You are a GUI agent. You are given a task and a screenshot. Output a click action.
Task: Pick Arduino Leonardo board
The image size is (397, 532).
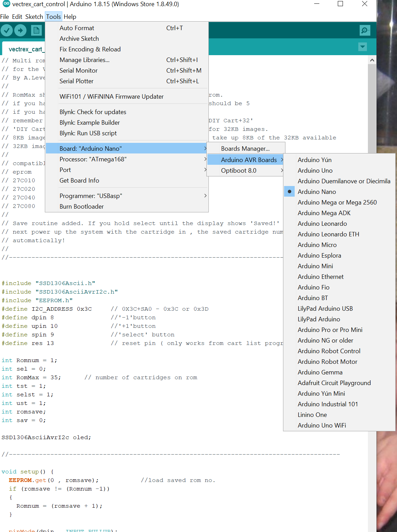(x=340, y=224)
